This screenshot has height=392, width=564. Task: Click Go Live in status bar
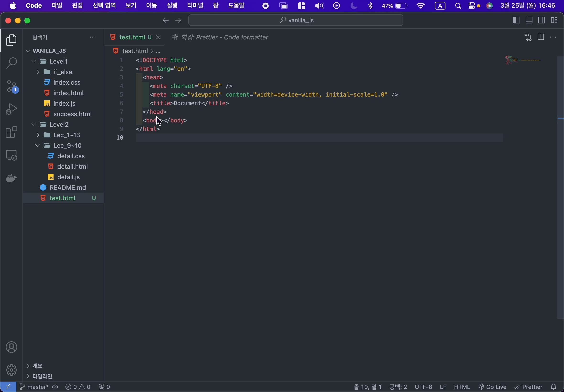tap(492, 387)
